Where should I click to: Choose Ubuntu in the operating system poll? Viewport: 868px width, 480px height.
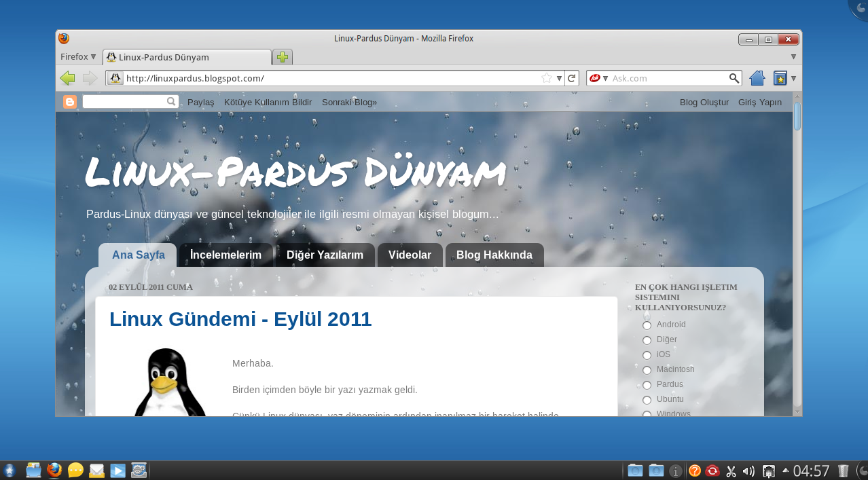pyautogui.click(x=647, y=400)
